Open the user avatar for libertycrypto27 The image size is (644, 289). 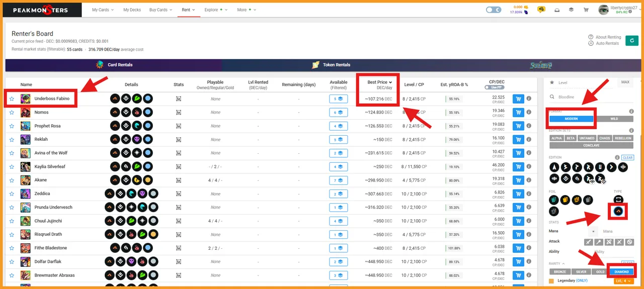603,10
